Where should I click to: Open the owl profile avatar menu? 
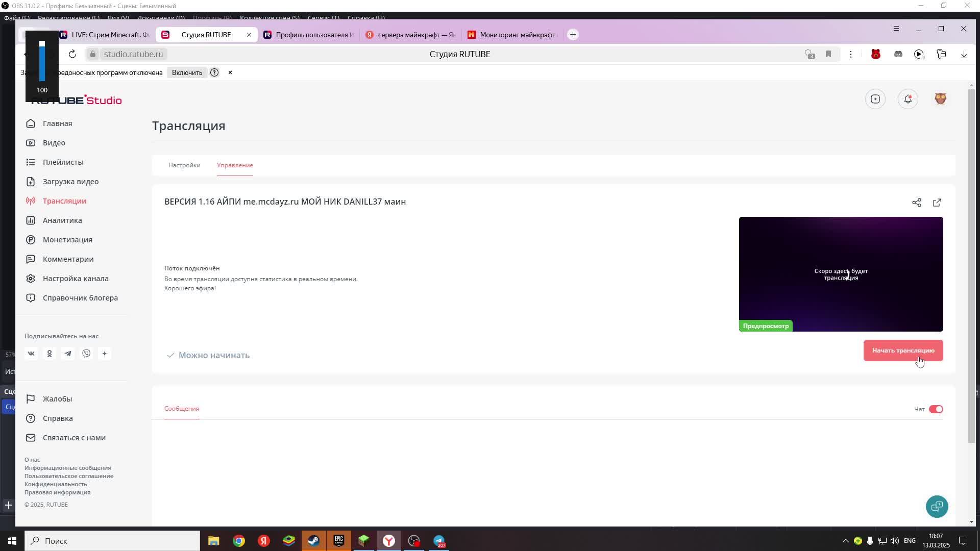(x=940, y=99)
